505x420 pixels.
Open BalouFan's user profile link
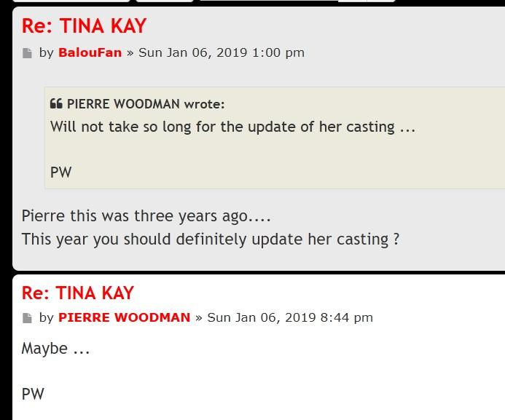(90, 52)
